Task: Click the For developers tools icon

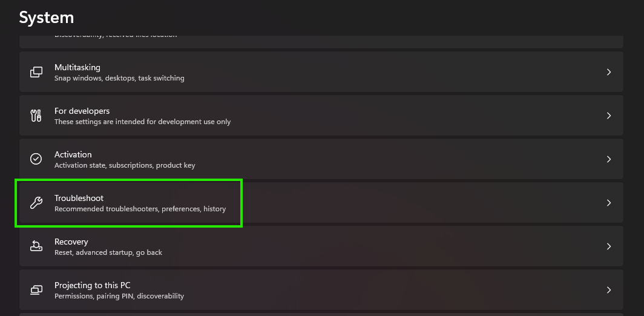Action: [36, 116]
